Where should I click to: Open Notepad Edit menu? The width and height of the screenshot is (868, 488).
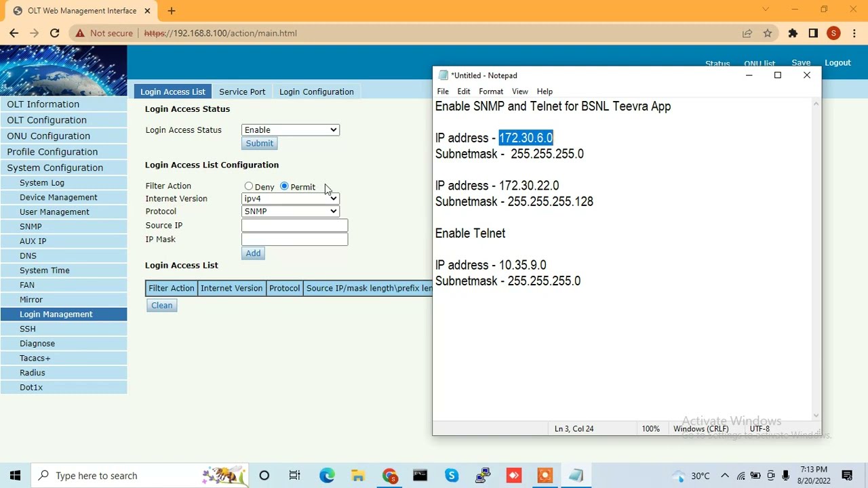(464, 91)
